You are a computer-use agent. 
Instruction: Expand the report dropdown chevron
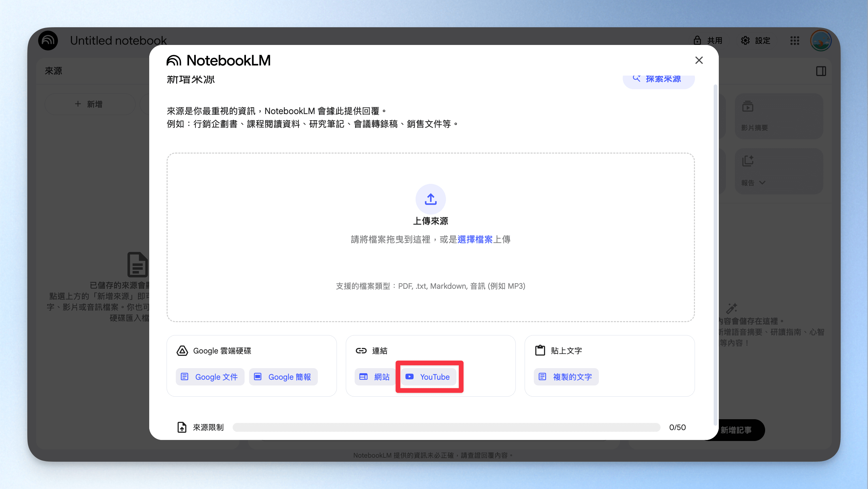tap(762, 183)
